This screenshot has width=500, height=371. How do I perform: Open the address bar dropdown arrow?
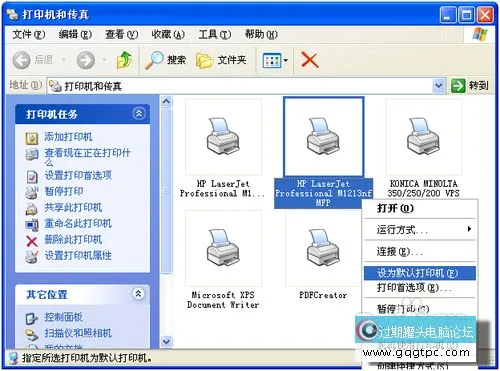[439, 86]
